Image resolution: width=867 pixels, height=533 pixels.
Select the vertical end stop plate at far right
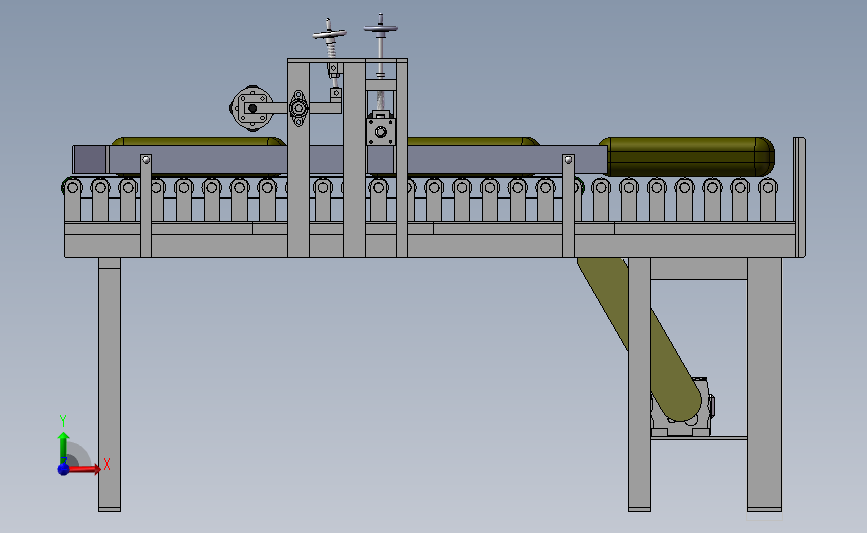[x=800, y=197]
